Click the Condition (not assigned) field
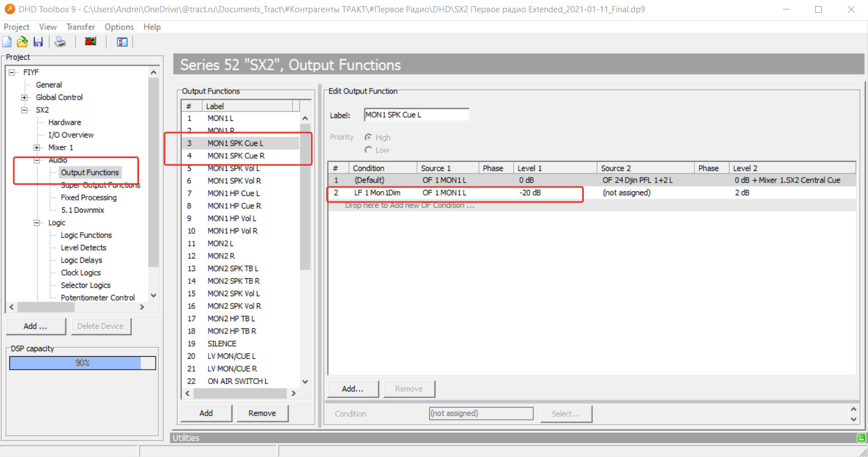 pos(481,414)
